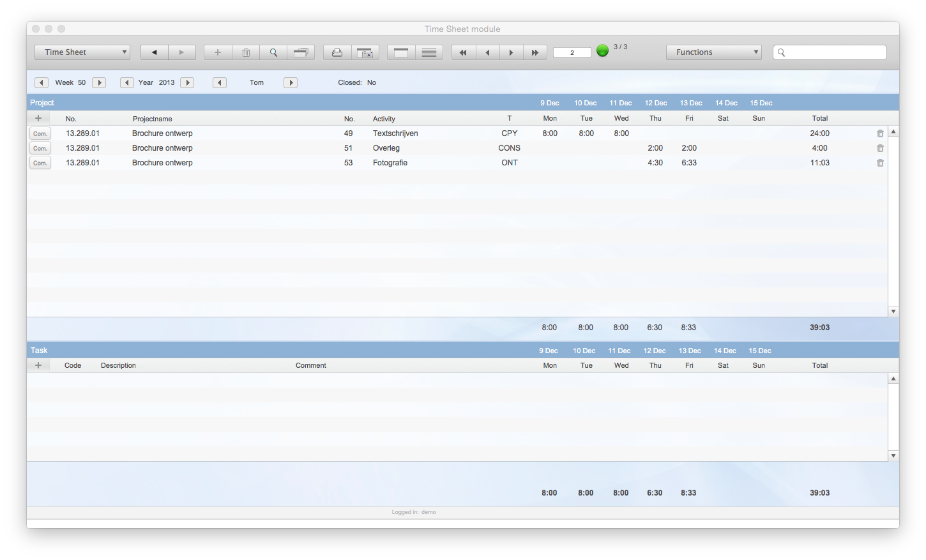
Task: Open the Time Sheet module dropdown
Action: click(x=82, y=52)
